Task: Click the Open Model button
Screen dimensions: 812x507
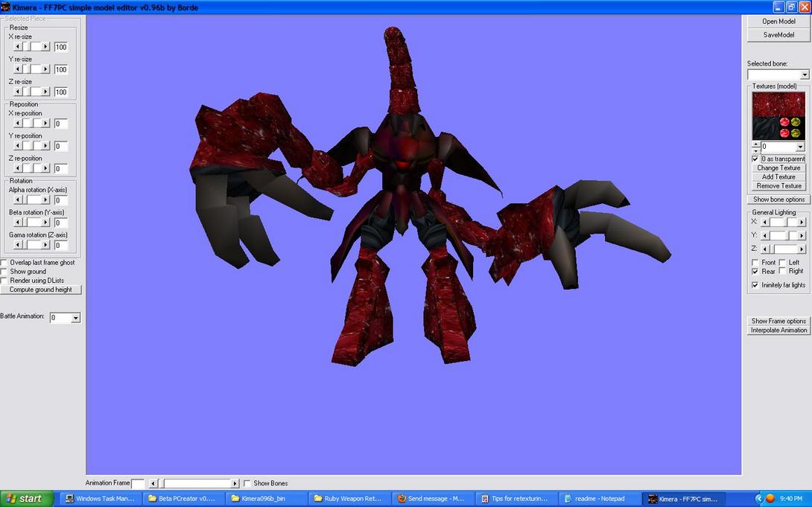Action: tap(778, 21)
